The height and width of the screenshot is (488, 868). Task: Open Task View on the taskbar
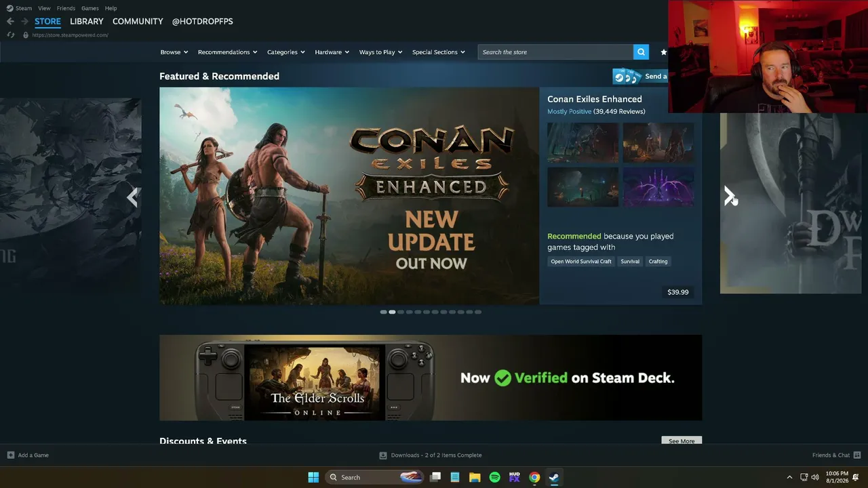pyautogui.click(x=435, y=477)
